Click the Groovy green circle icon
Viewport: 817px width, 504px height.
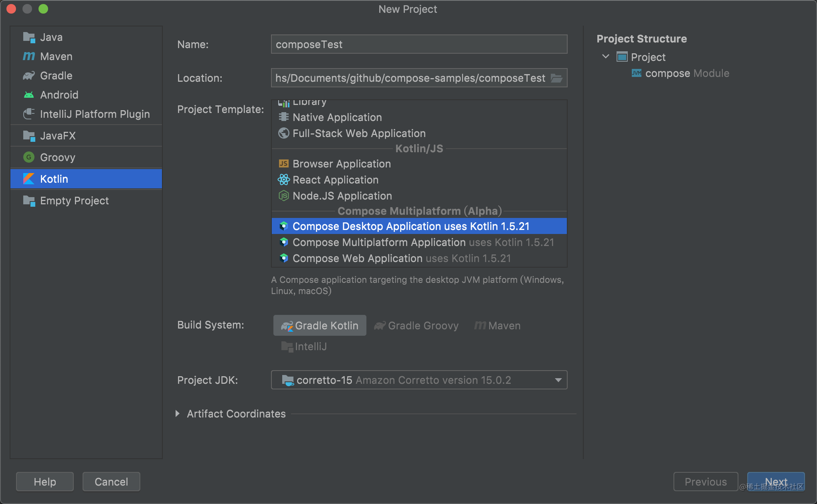[28, 157]
